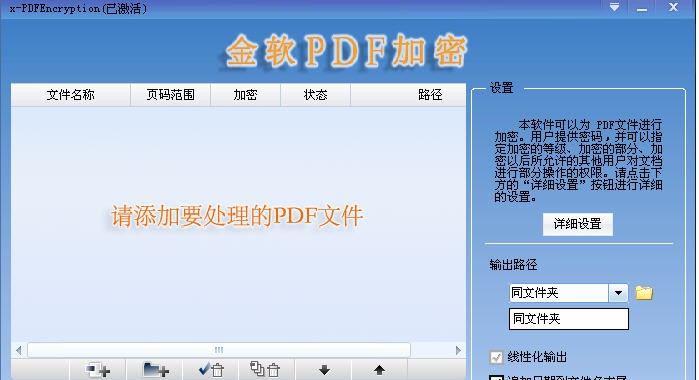Toggle the date-append checkbox below 线性化输出
This screenshot has width=699, height=380.
pos(496,377)
